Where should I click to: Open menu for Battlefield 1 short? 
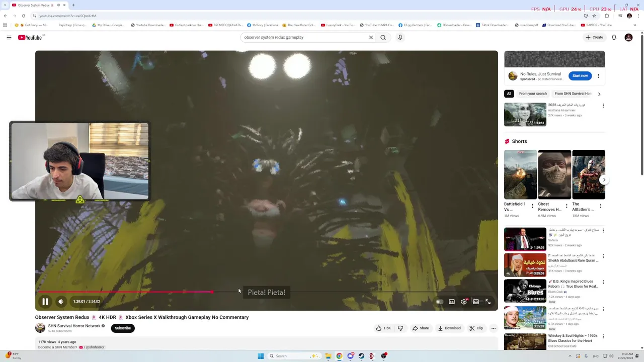tap(532, 206)
